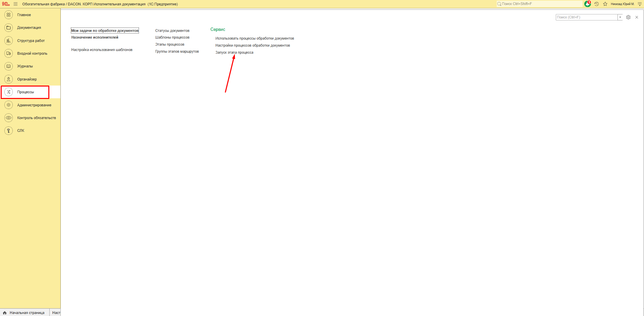Expand the window options menu at top right

point(640,4)
